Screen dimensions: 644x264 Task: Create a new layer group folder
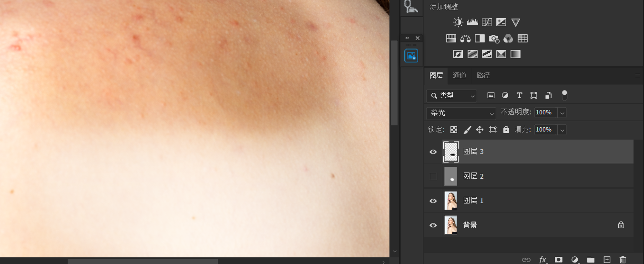(591, 260)
